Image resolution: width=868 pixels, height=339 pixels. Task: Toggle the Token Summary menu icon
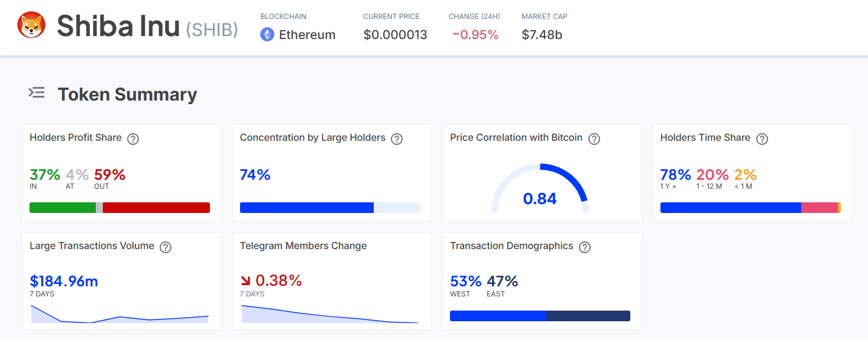(37, 93)
